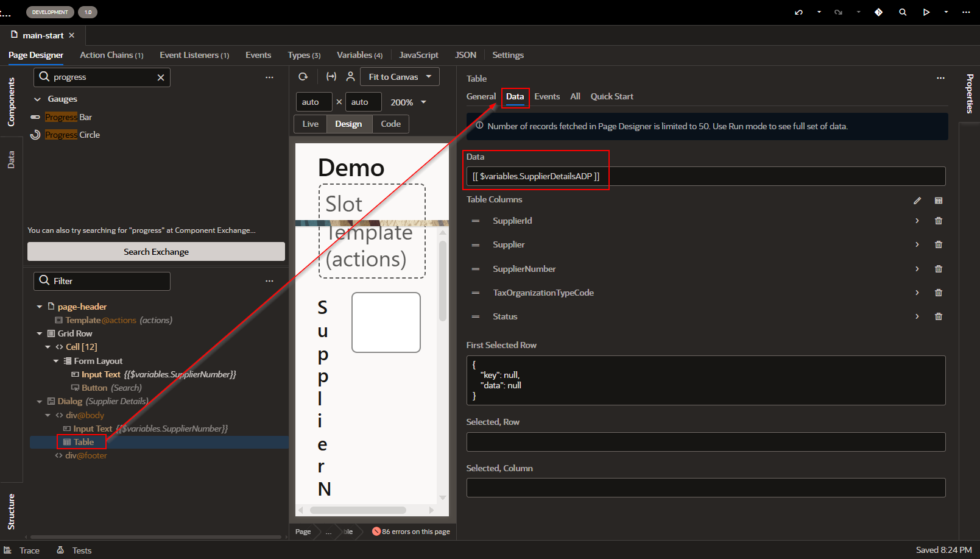Viewport: 980px width, 559px height.
Task: Open the undo history dropdown arrow
Action: coord(819,12)
